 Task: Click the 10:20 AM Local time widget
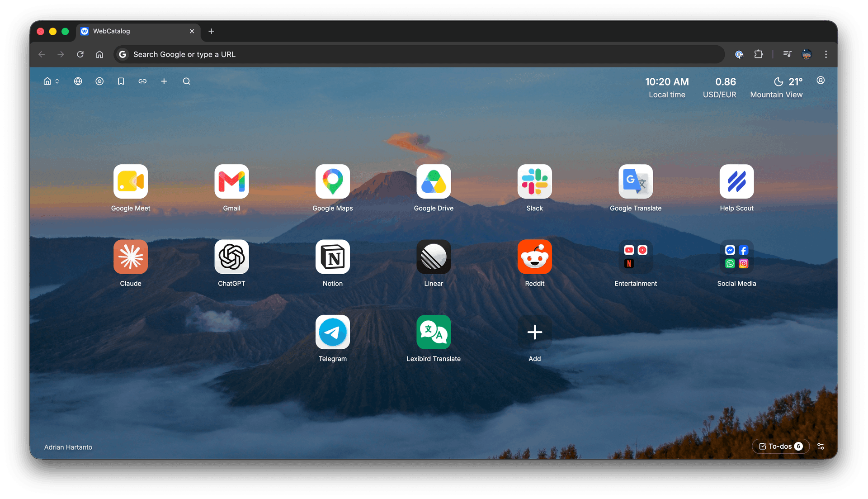coord(667,88)
